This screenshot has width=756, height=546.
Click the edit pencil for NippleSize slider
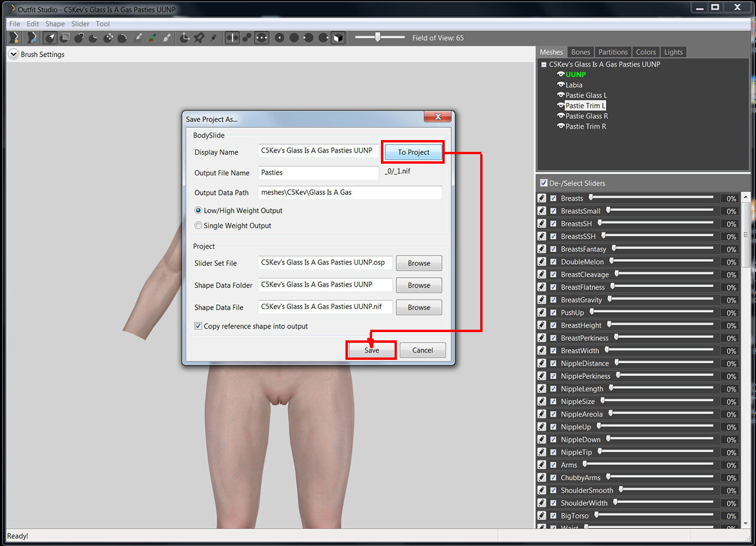pyautogui.click(x=542, y=401)
